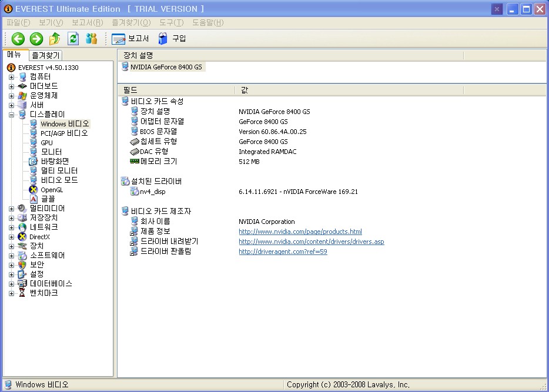Click the 멀티 모니터 icon in tree
The height and width of the screenshot is (392, 549).
pyautogui.click(x=34, y=171)
